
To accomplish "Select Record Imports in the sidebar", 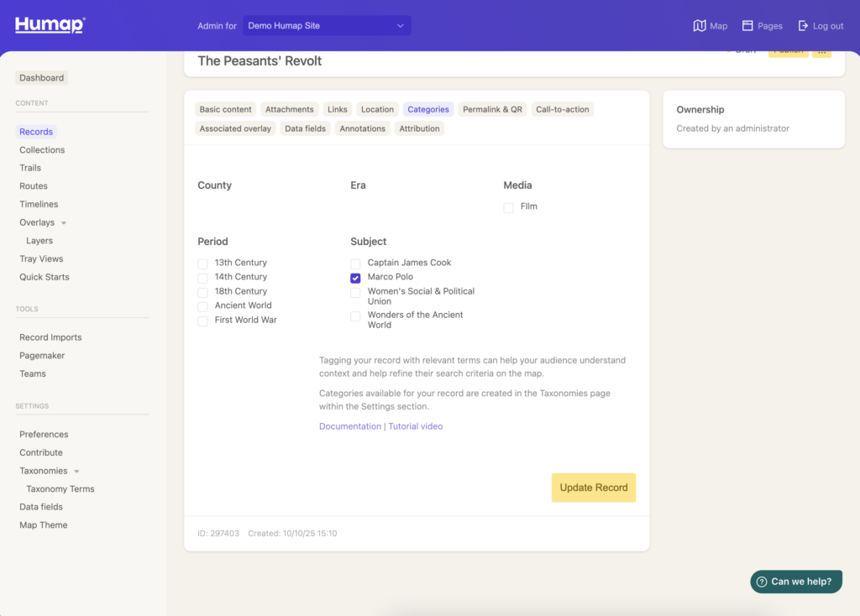I will 50,337.
